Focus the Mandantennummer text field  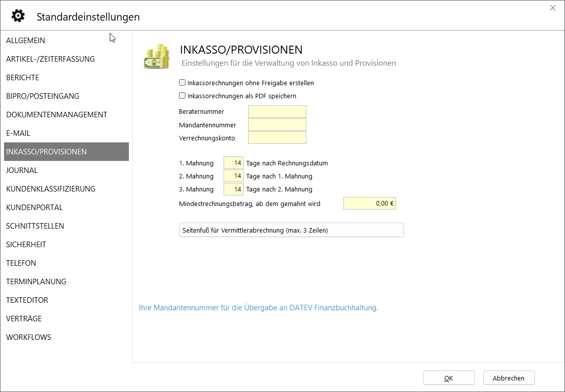pyautogui.click(x=277, y=125)
